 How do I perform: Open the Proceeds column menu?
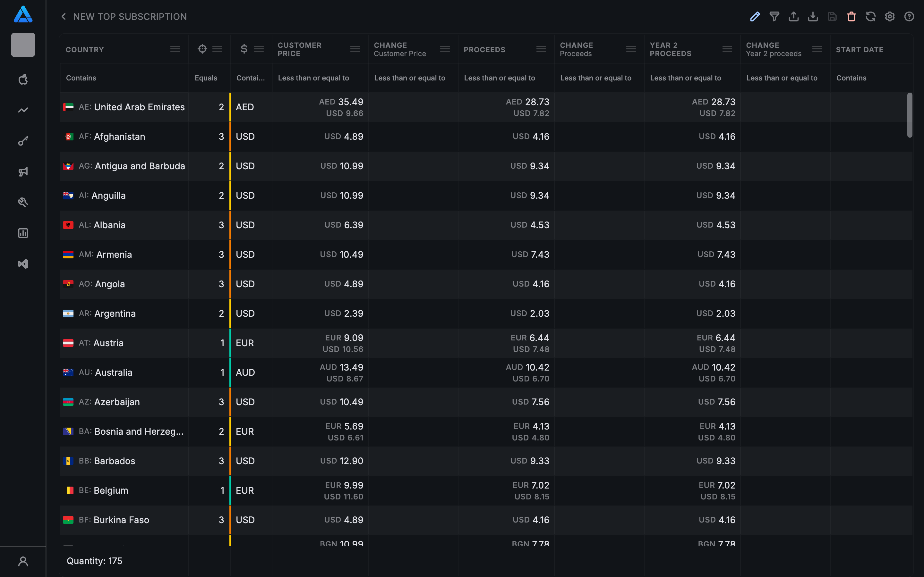(x=541, y=49)
